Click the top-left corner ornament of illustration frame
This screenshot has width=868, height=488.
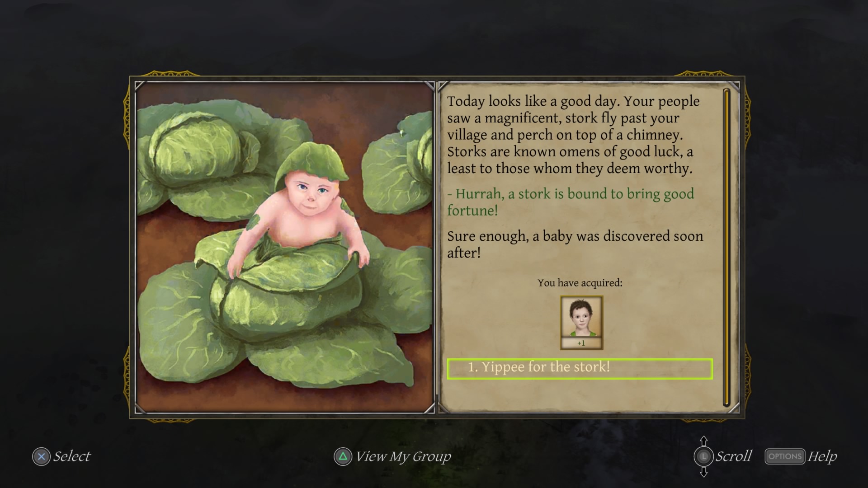[141, 87]
